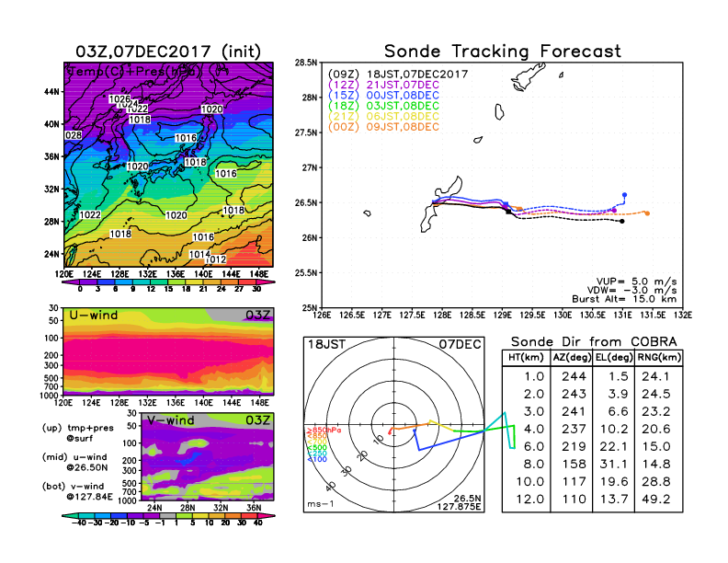Click '03Z' in the V-wind panel

point(257,420)
